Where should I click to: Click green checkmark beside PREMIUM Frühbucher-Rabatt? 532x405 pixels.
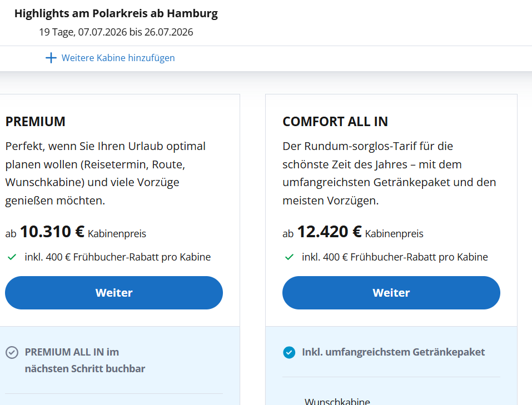point(12,257)
